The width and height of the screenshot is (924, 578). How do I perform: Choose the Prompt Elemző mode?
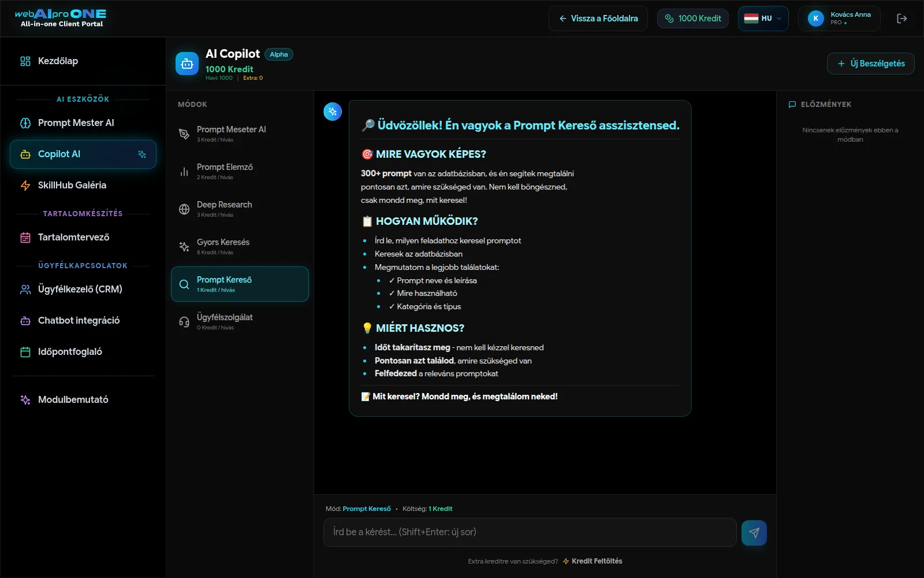pos(240,171)
